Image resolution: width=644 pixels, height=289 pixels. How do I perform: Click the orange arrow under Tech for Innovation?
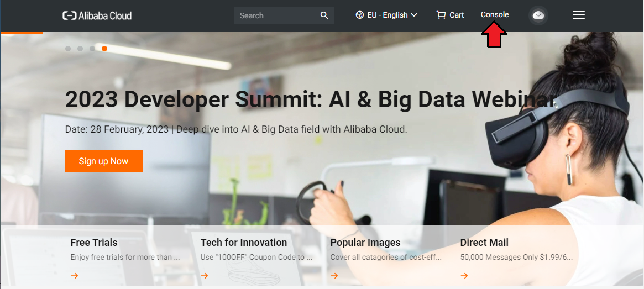(x=205, y=275)
